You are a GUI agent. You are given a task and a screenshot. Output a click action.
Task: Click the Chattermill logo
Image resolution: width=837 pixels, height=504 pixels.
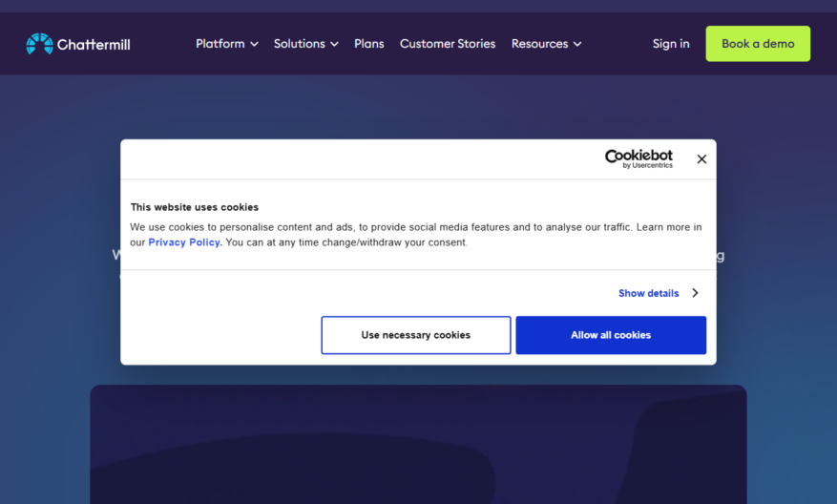[x=78, y=44]
